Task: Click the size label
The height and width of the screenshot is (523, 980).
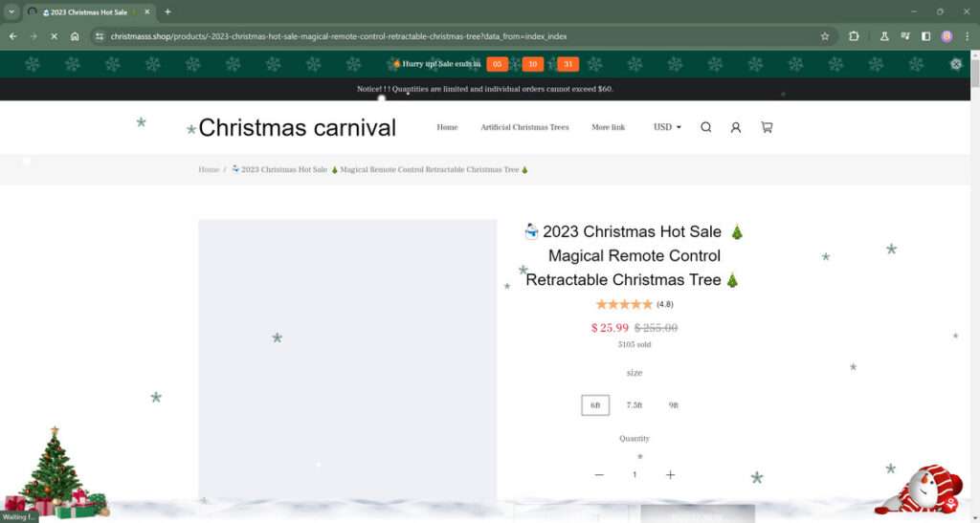Action: [x=635, y=373]
